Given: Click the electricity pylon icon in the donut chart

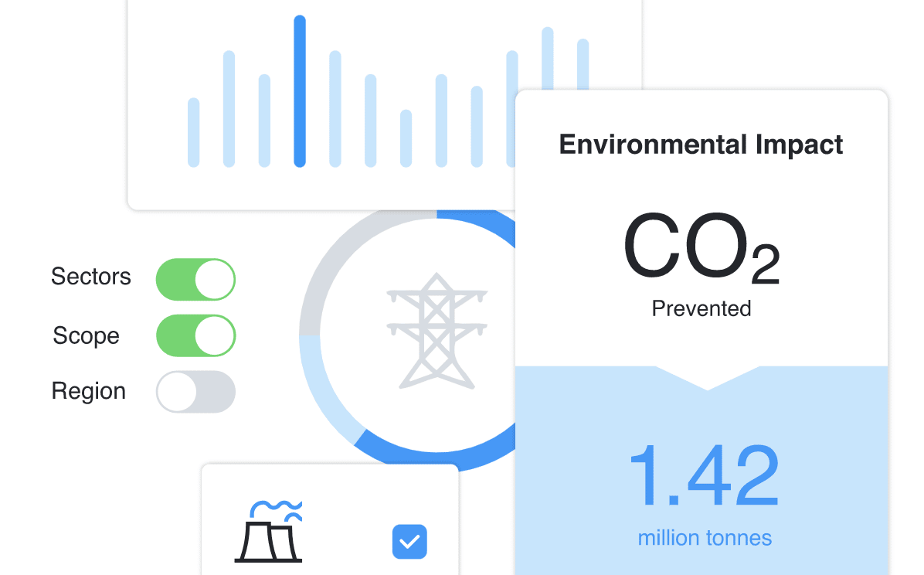Looking at the screenshot, I should [x=437, y=331].
